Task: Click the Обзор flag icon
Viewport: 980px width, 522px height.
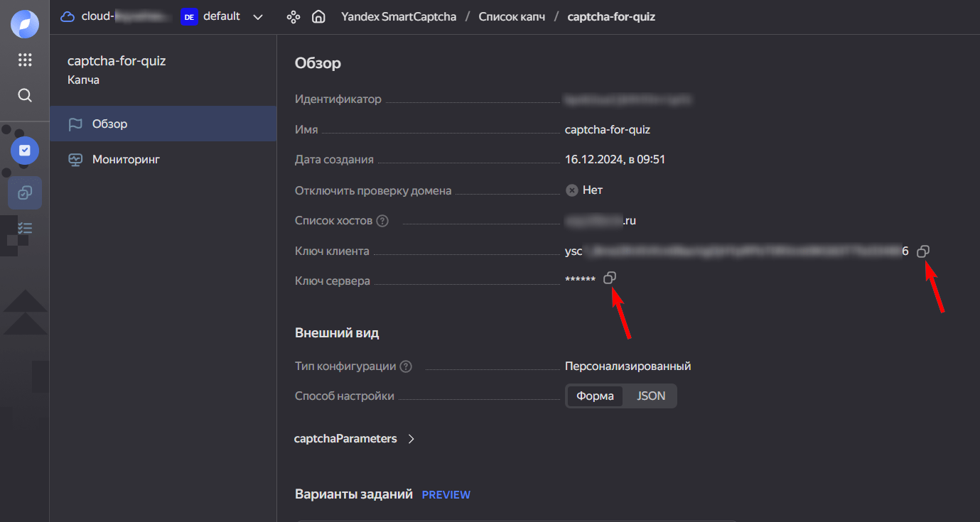Action: tap(75, 124)
